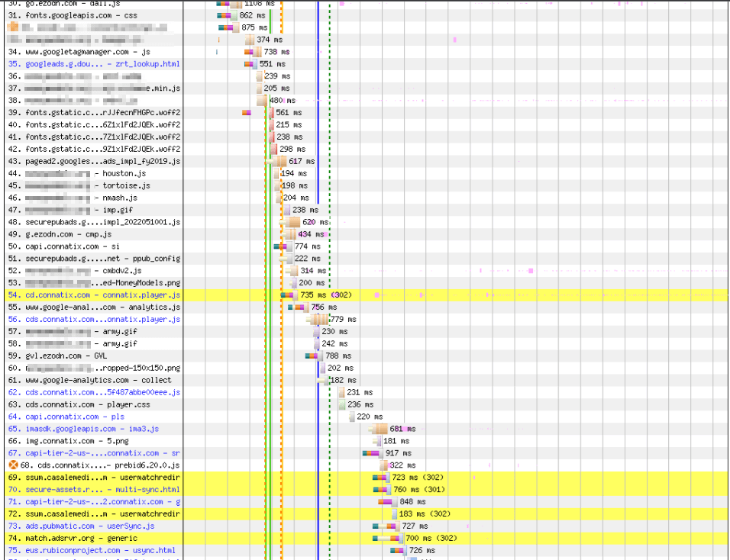Select row 72 ssum.casalemedia usermatchredir

pos(94,513)
